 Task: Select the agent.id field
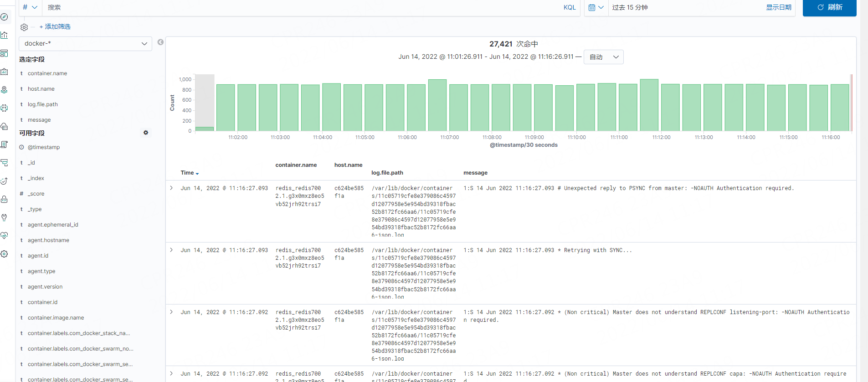pyautogui.click(x=38, y=256)
